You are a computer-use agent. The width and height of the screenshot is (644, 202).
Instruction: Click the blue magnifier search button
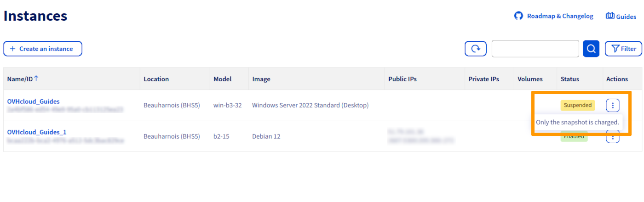click(x=591, y=49)
